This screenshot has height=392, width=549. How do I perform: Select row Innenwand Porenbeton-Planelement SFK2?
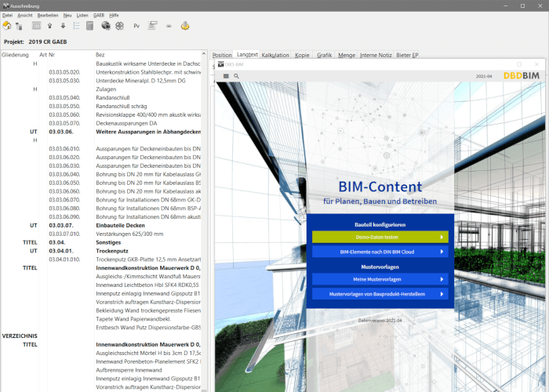(101, 361)
